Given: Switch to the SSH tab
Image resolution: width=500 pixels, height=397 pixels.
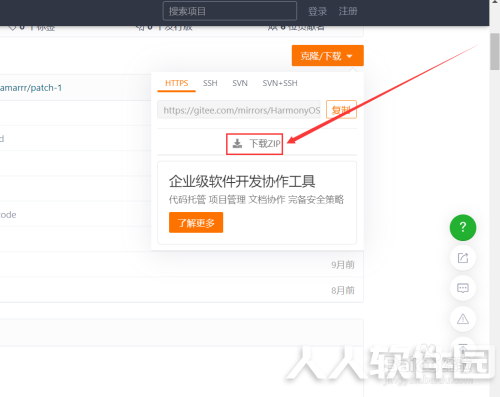Looking at the screenshot, I should pos(210,83).
